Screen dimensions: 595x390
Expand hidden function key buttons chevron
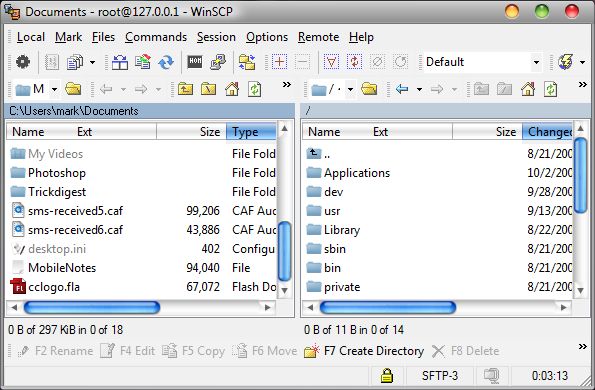(583, 346)
